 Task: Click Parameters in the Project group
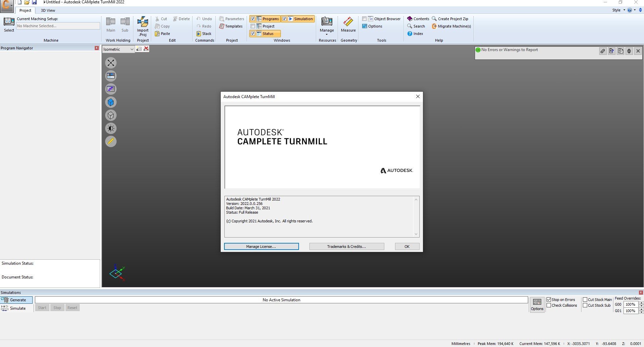coord(231,19)
